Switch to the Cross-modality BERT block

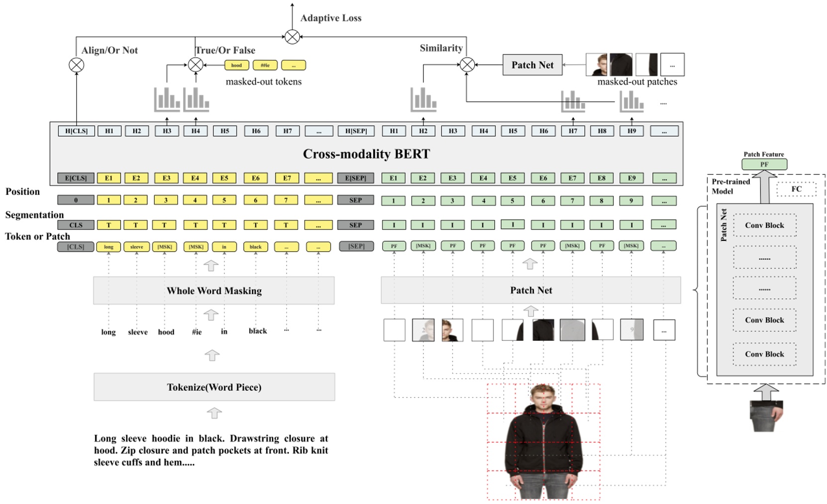coord(367,154)
